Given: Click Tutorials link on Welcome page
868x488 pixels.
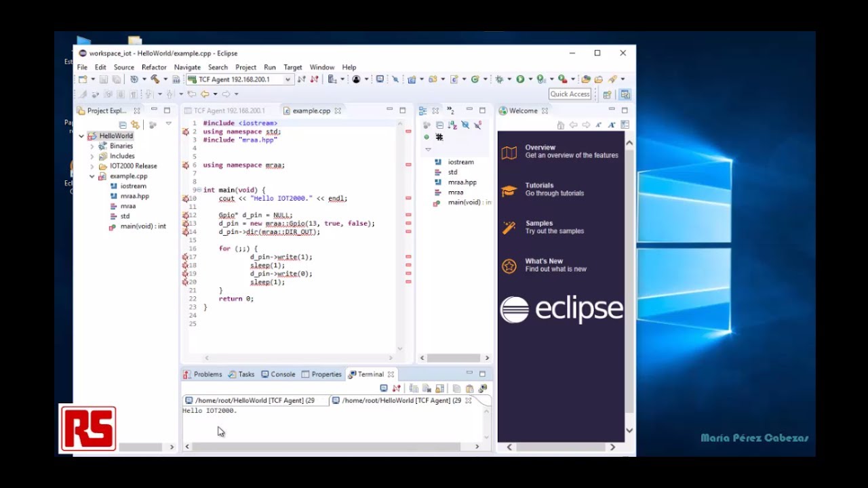Looking at the screenshot, I should (539, 185).
